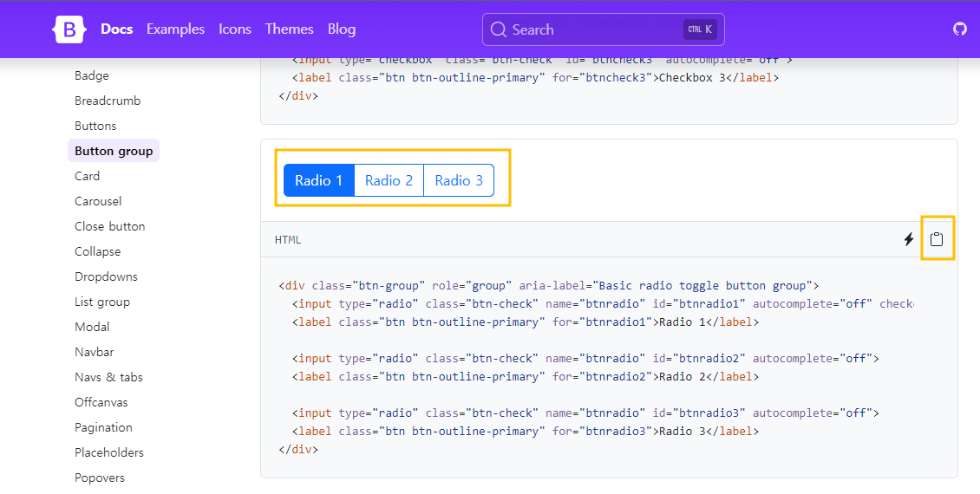Image resolution: width=980 pixels, height=494 pixels.
Task: Open Badge in the sidebar
Action: click(x=92, y=75)
